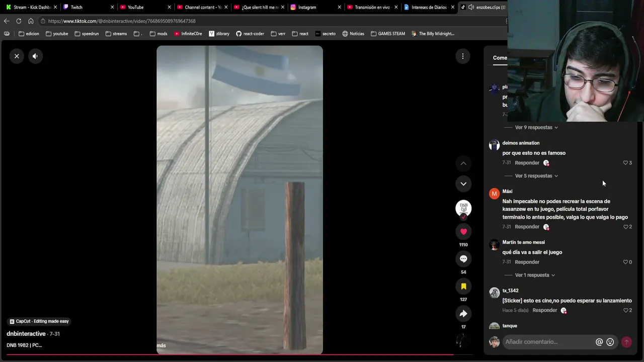Expand 'Ver 1 respuesta' replies
This screenshot has width=644, height=362.
pos(535,275)
